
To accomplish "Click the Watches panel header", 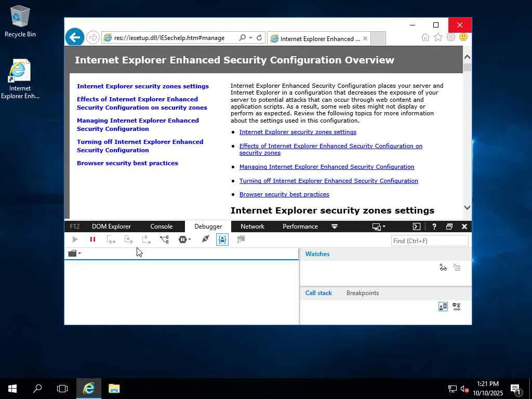I will coord(317,254).
